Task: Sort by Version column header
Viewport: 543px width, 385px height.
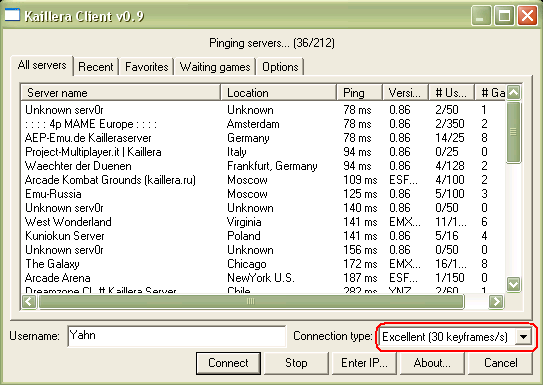Action: tap(405, 93)
